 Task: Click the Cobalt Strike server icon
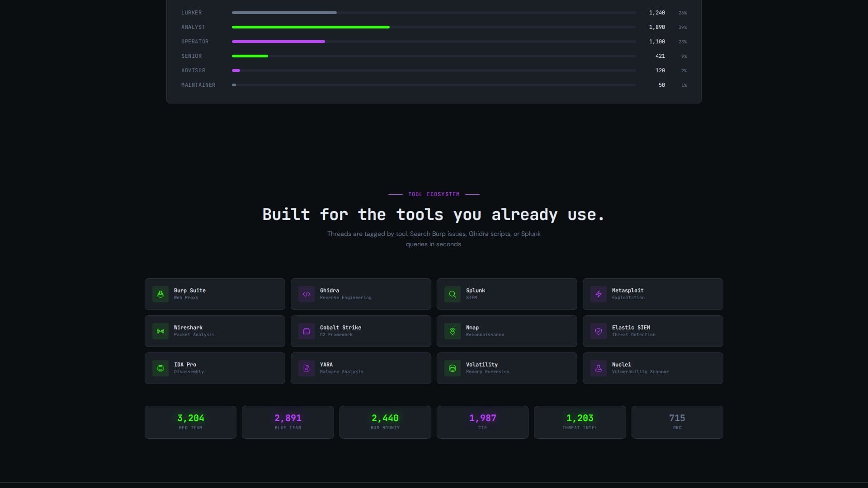[307, 331]
